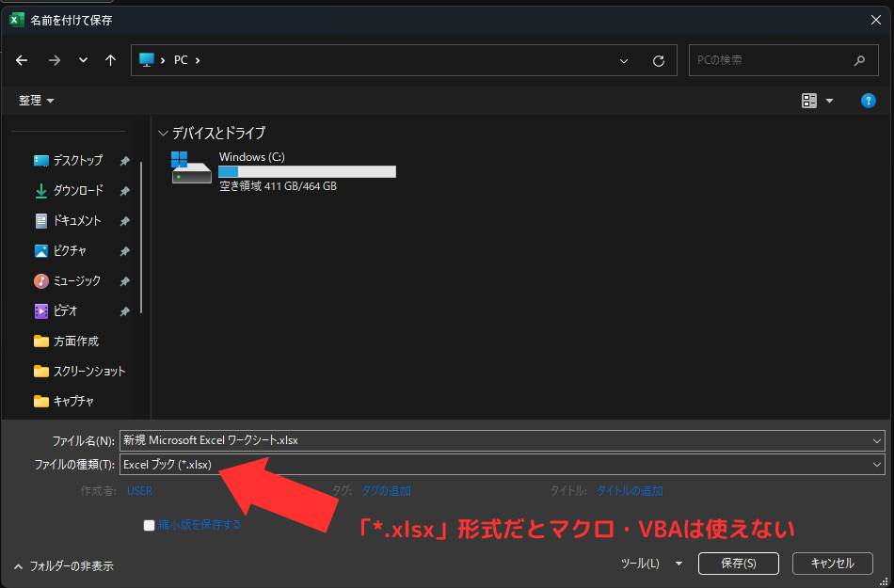Enable the 縮小版を保存する checkbox

(150, 525)
